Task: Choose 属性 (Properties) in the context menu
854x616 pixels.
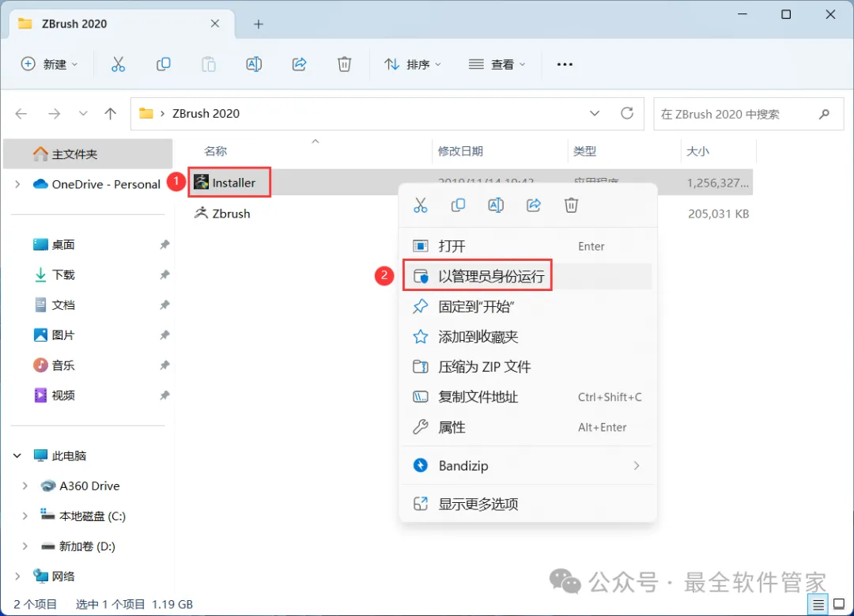Action: [527, 427]
